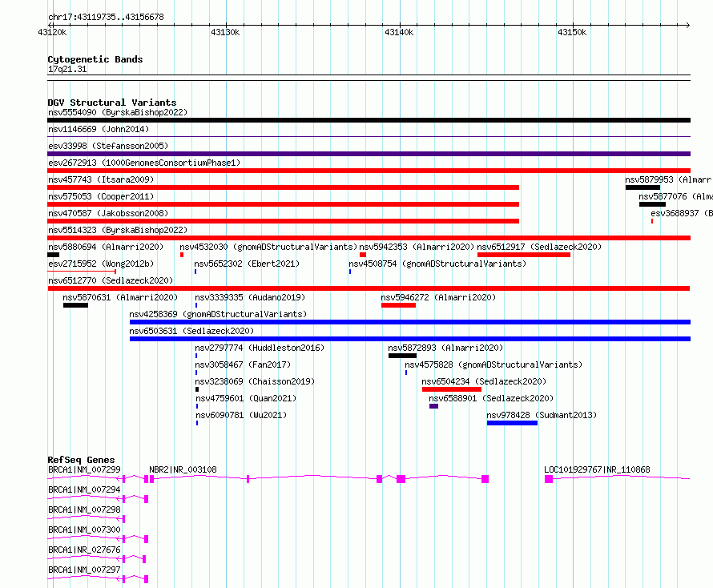Click nsv6504234 (Sedlazeck2020) label
Screen dimensions: 713x588
(484, 381)
